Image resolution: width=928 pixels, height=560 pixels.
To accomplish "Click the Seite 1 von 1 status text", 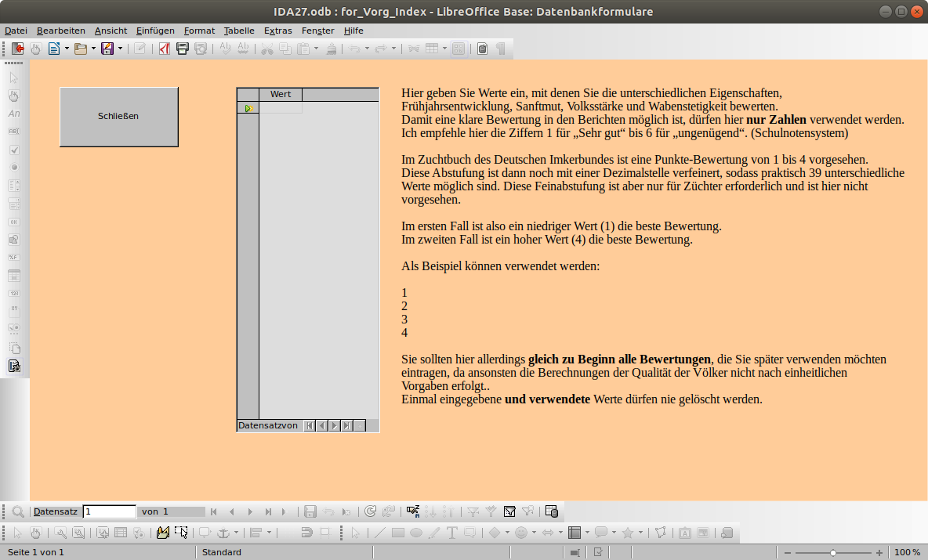I will click(x=35, y=552).
